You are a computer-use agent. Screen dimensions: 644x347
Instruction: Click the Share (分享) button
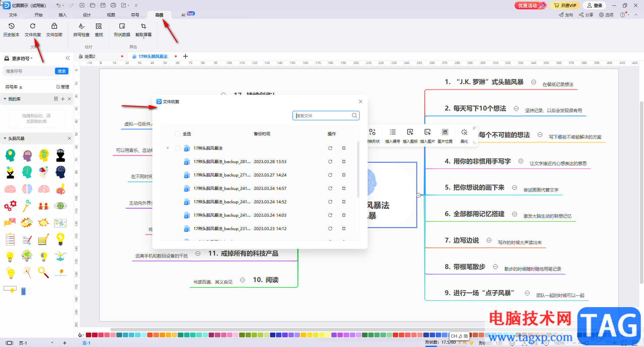[x=586, y=15]
